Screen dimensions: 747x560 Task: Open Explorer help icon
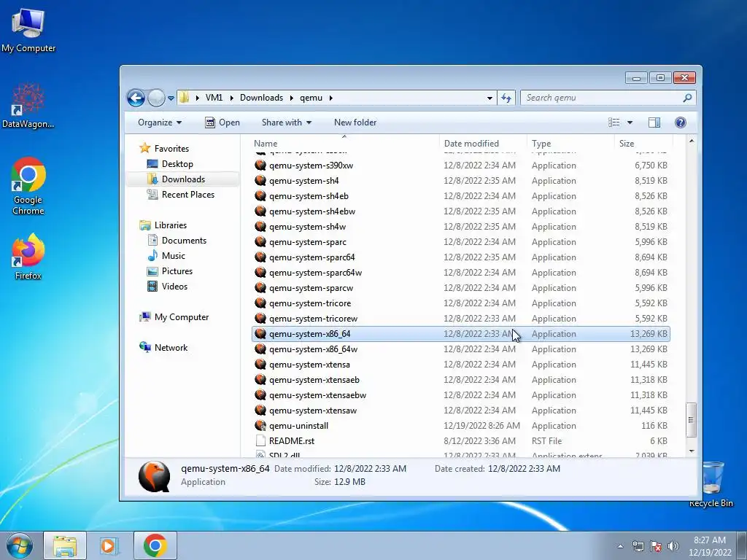click(x=681, y=122)
